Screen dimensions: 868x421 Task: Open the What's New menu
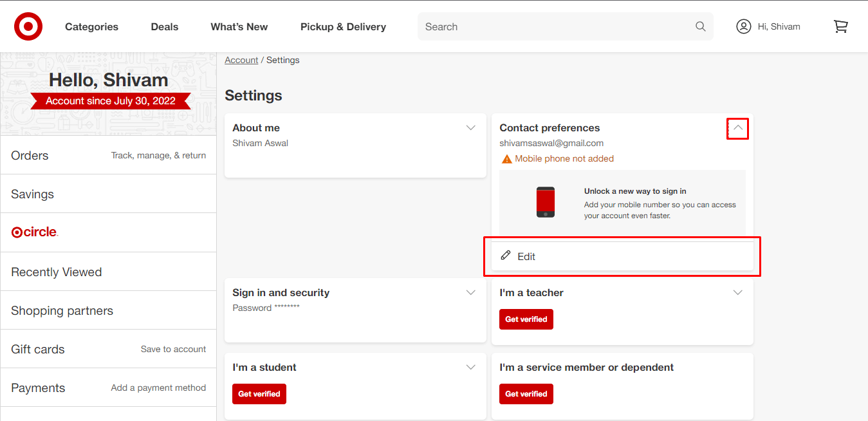point(239,26)
